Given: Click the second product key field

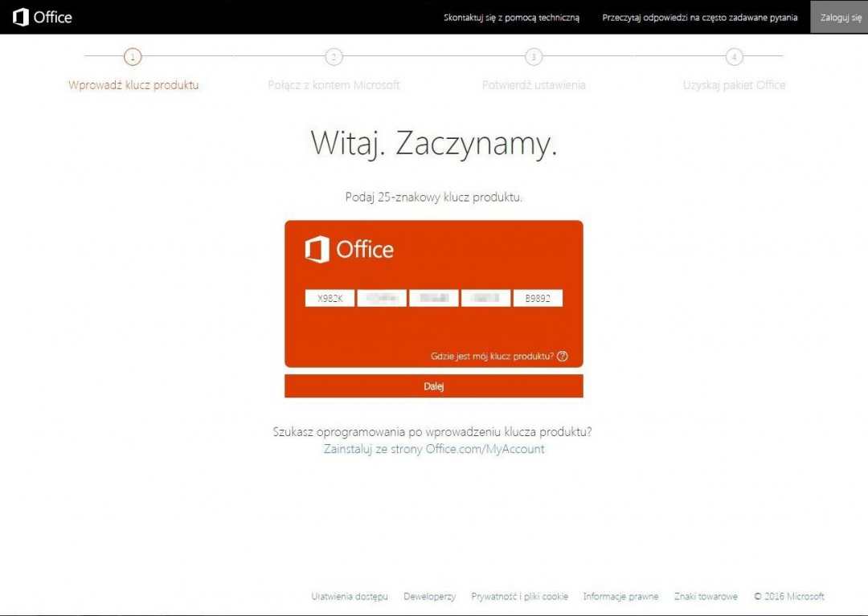Looking at the screenshot, I should [382, 298].
